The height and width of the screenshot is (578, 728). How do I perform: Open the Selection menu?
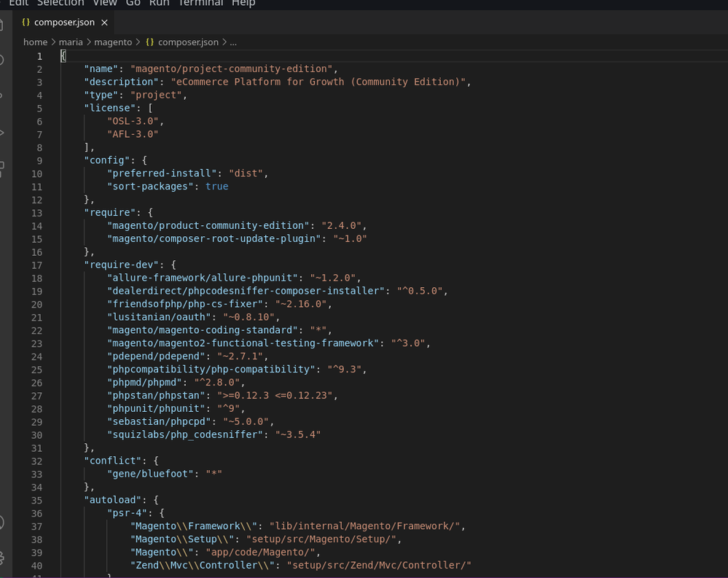[x=60, y=3]
